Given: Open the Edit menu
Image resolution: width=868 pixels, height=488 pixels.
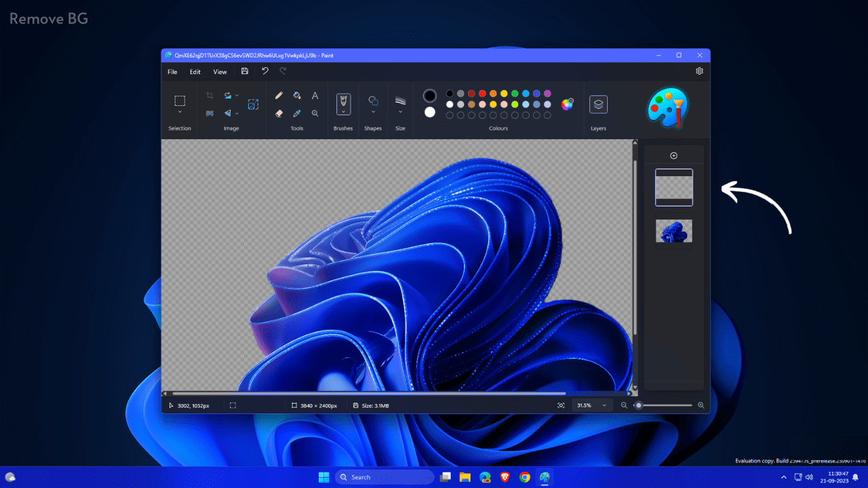Looking at the screenshot, I should pos(195,72).
